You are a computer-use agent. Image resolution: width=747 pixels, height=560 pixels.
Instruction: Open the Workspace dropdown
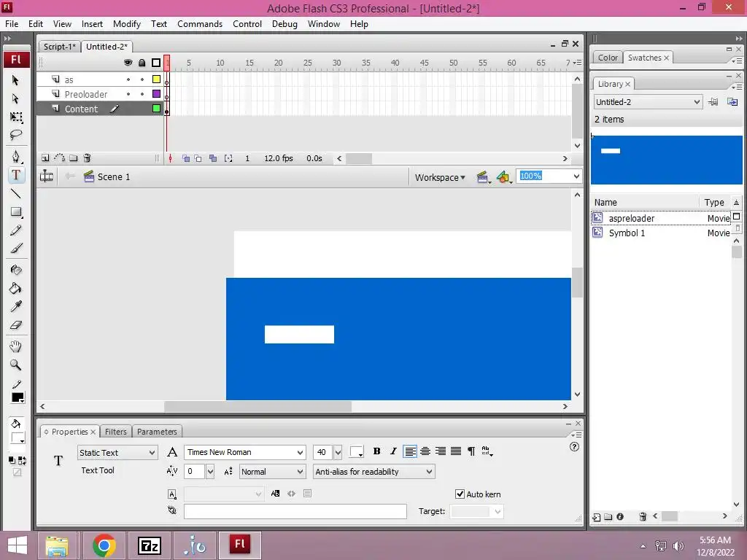point(440,178)
